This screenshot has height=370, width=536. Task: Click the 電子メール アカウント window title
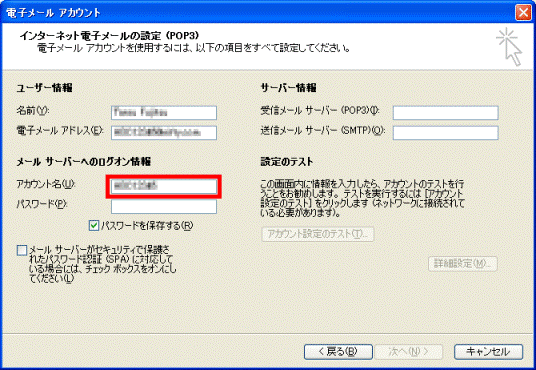tap(53, 13)
